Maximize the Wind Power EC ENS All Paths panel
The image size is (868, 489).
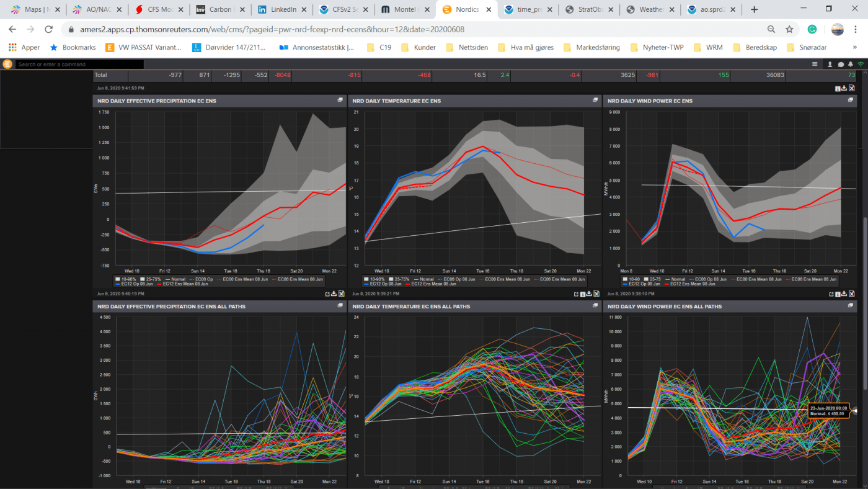(x=851, y=306)
